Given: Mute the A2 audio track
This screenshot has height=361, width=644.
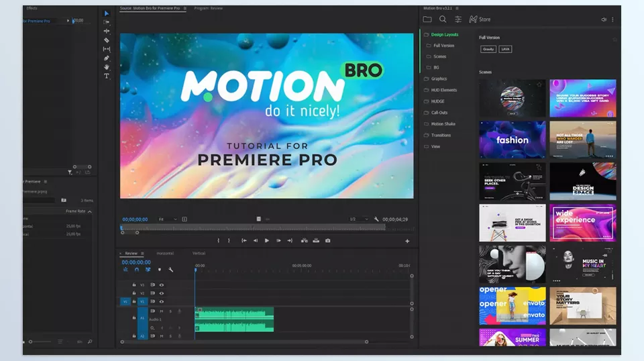Looking at the screenshot, I should pyautogui.click(x=162, y=336).
